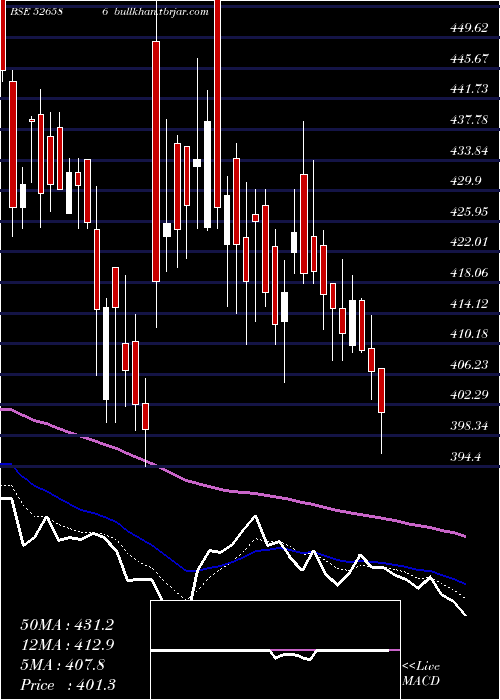Click the BSE 52658 ticker label

coord(37,12)
